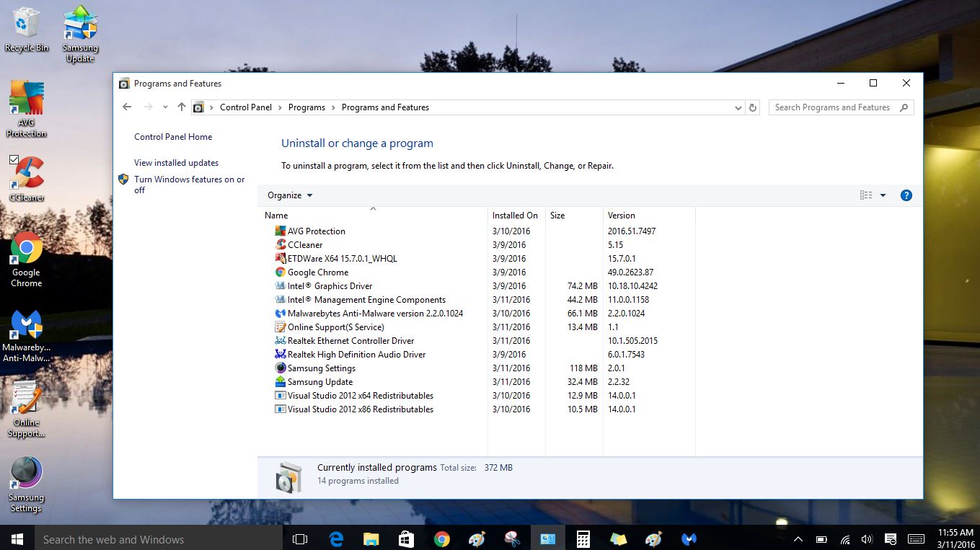Select CCleaner in the program list
The width and height of the screenshot is (980, 550).
coord(305,244)
